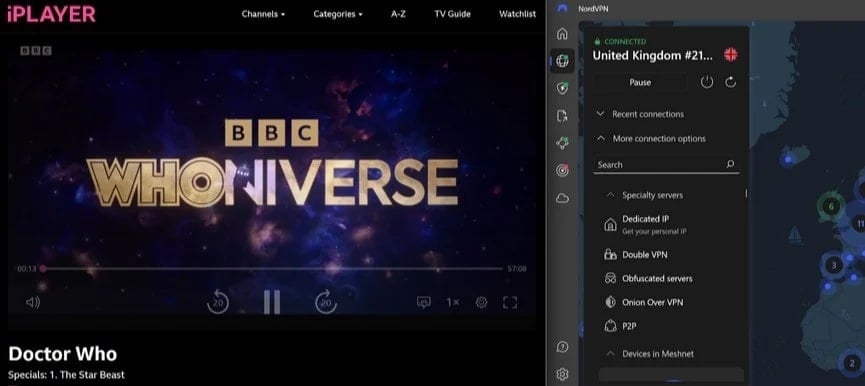Open the Watchlist page

pyautogui.click(x=517, y=14)
